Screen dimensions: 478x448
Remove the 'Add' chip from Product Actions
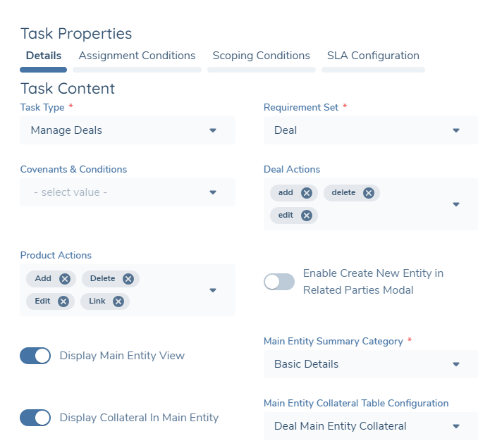coord(65,279)
